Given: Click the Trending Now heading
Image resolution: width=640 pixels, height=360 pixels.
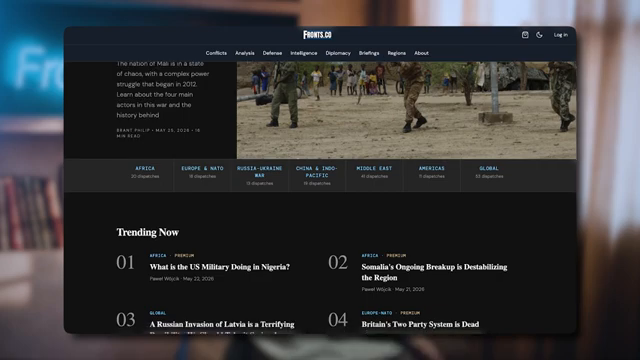Looking at the screenshot, I should click(x=147, y=232).
